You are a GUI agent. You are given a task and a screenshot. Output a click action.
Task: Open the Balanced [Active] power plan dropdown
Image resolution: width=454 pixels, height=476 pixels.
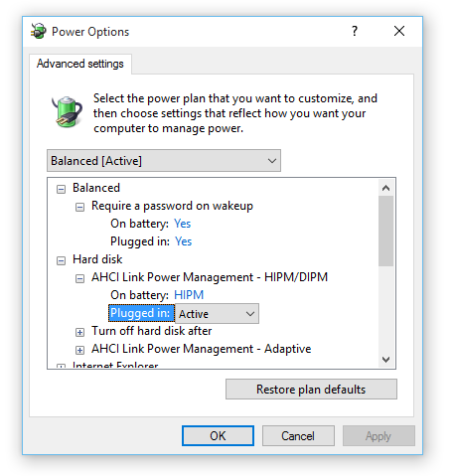pyautogui.click(x=164, y=161)
